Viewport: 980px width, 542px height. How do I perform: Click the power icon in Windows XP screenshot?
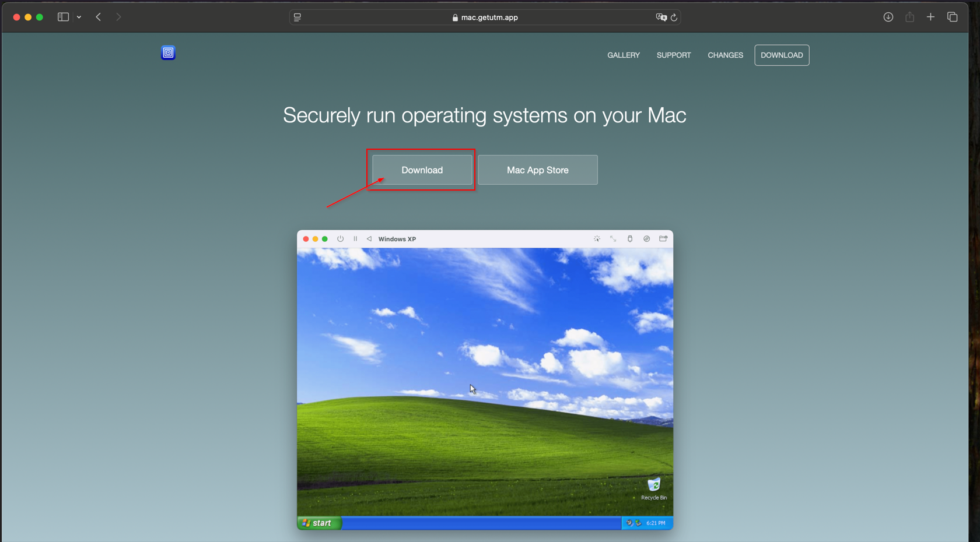point(340,239)
